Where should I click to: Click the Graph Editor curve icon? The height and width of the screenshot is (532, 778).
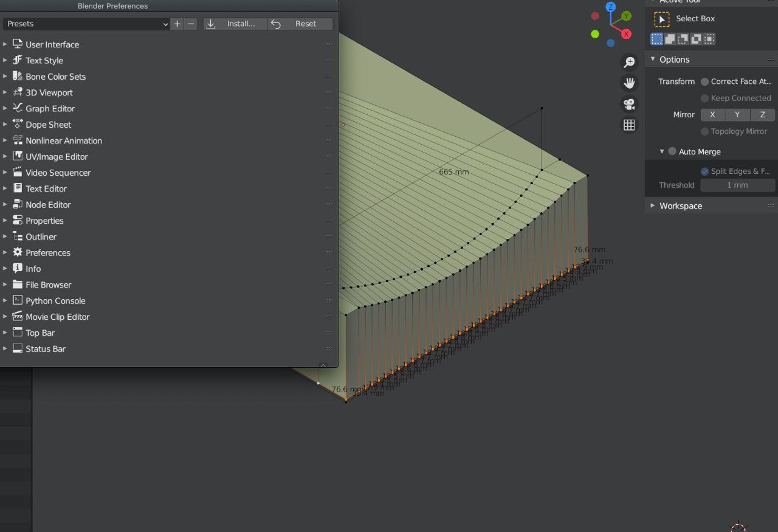(18, 108)
